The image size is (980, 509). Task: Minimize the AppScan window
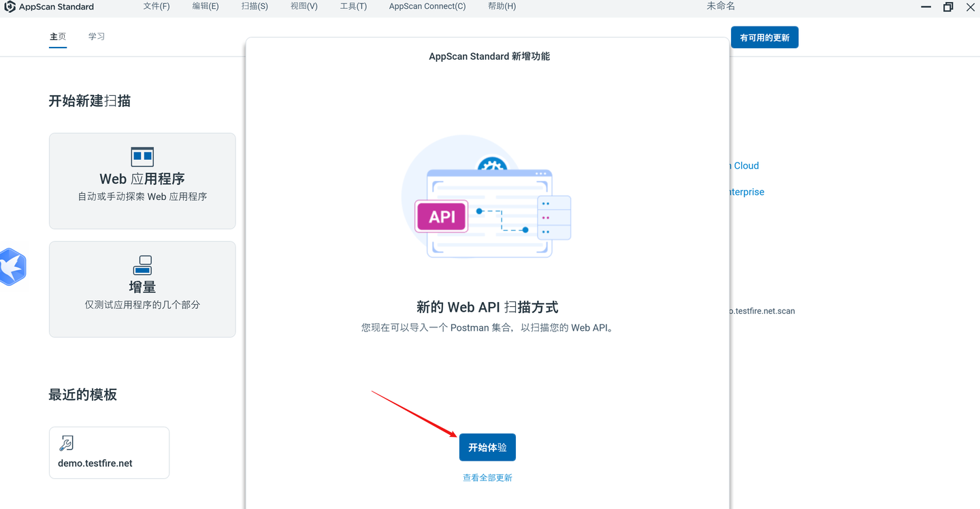click(926, 7)
